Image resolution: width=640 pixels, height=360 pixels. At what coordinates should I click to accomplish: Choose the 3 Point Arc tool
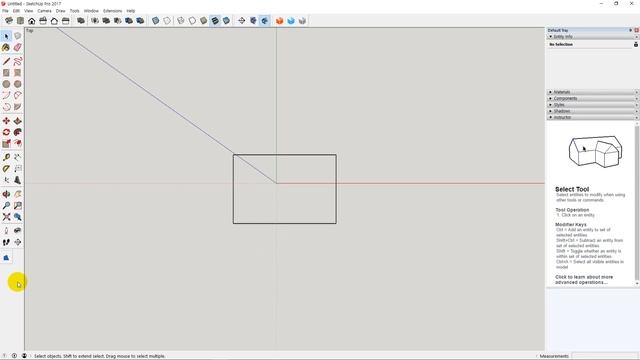pos(6,107)
